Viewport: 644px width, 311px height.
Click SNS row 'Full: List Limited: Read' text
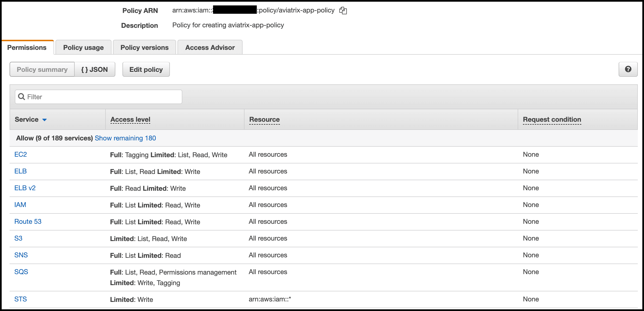(x=145, y=256)
